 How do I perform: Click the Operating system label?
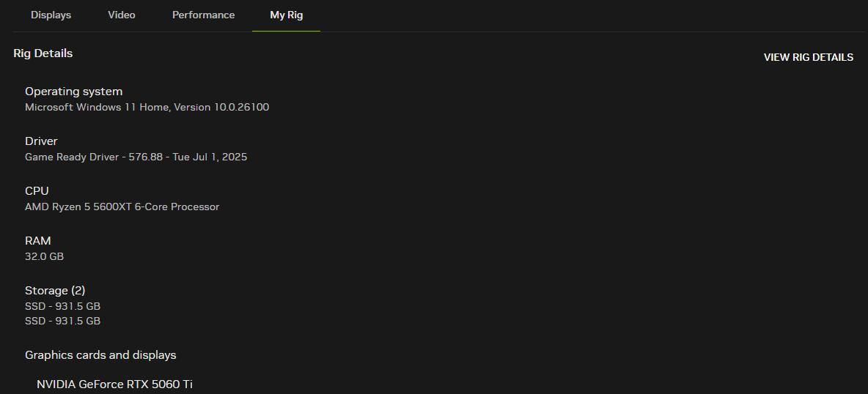tap(73, 92)
